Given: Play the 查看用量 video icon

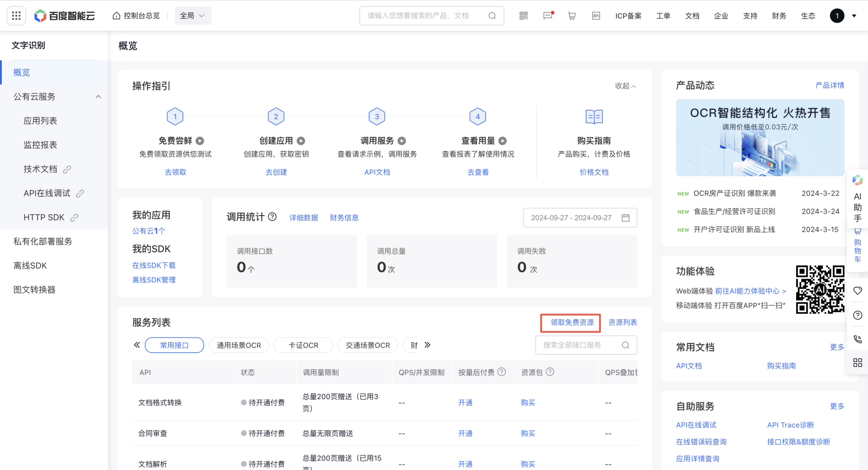Looking at the screenshot, I should point(503,141).
